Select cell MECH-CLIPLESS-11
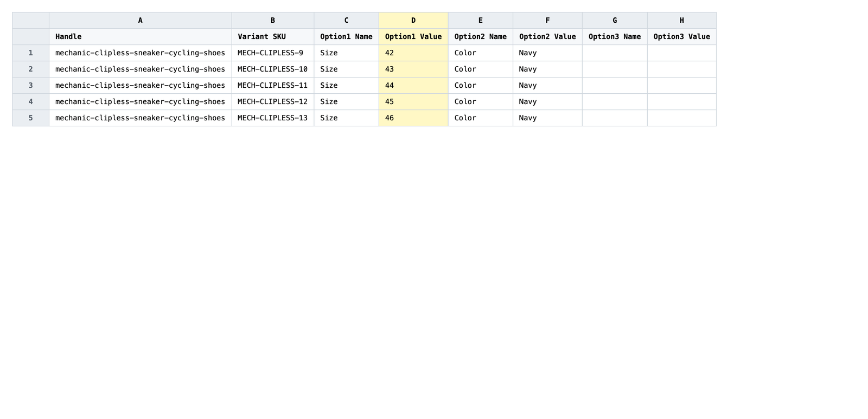 pos(273,86)
